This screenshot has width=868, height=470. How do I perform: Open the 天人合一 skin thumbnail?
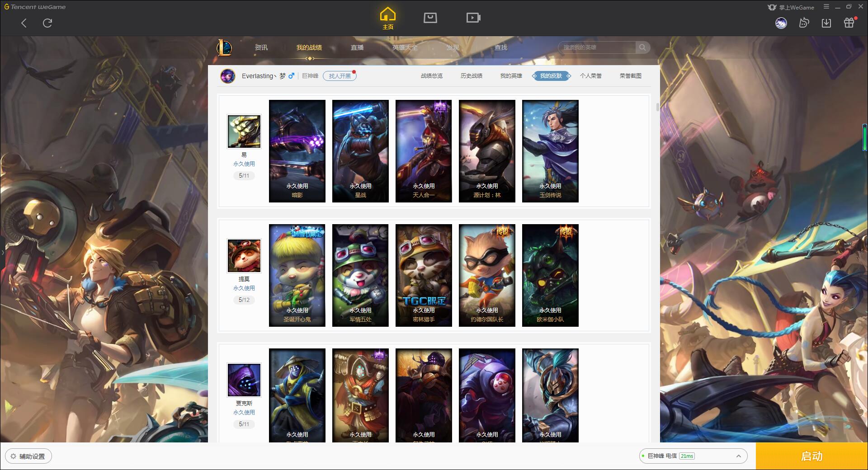pos(424,151)
